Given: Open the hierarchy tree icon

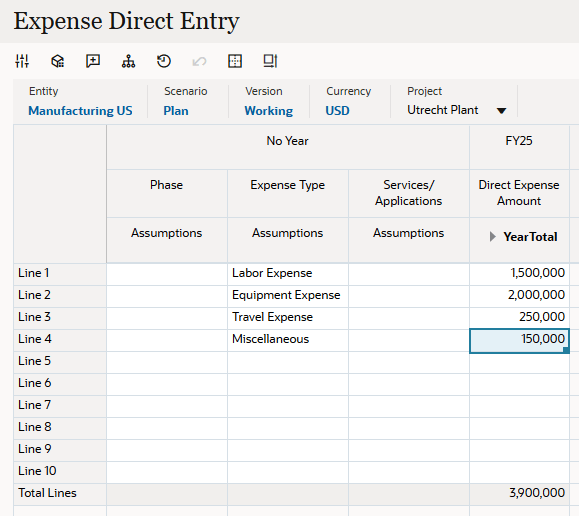Looking at the screenshot, I should click(129, 61).
